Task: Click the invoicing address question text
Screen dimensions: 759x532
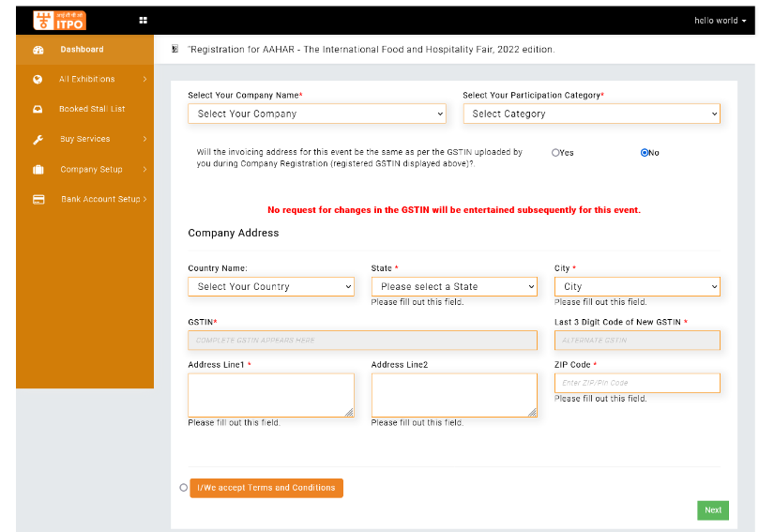Action: pyautogui.click(x=359, y=158)
